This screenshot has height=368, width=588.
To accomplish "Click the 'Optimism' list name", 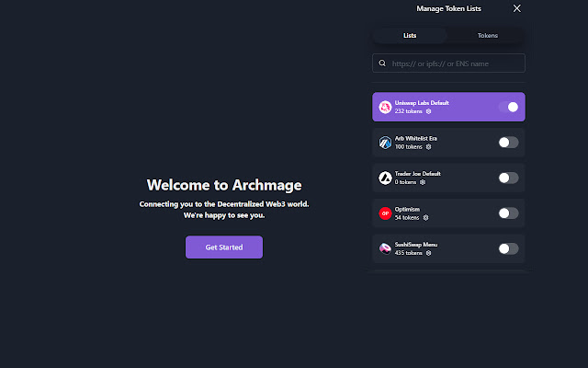I will [407, 209].
